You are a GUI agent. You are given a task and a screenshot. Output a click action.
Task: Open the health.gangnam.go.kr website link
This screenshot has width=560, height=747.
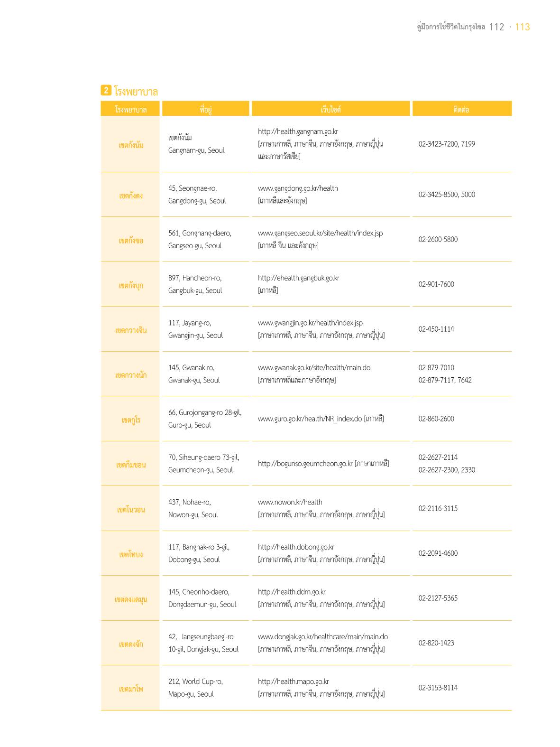298,131
